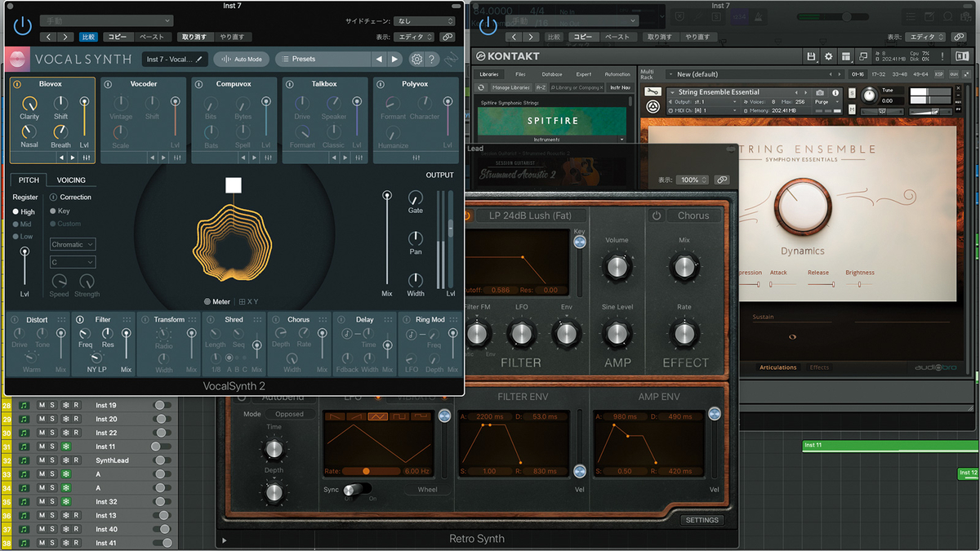Toggle the VocalSynth plug-in power button
This screenshot has width=980, height=551.
22,26
